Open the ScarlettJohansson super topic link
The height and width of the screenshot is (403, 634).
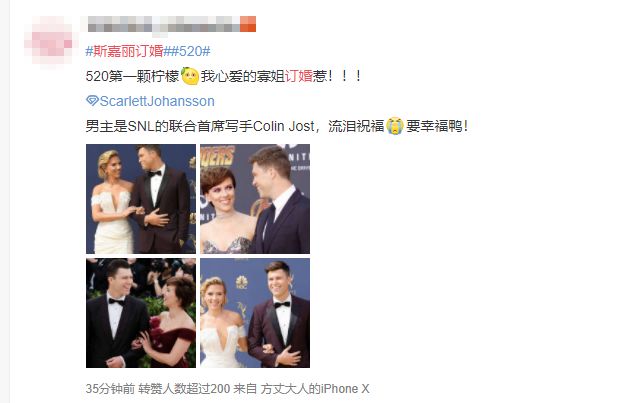(x=157, y=101)
